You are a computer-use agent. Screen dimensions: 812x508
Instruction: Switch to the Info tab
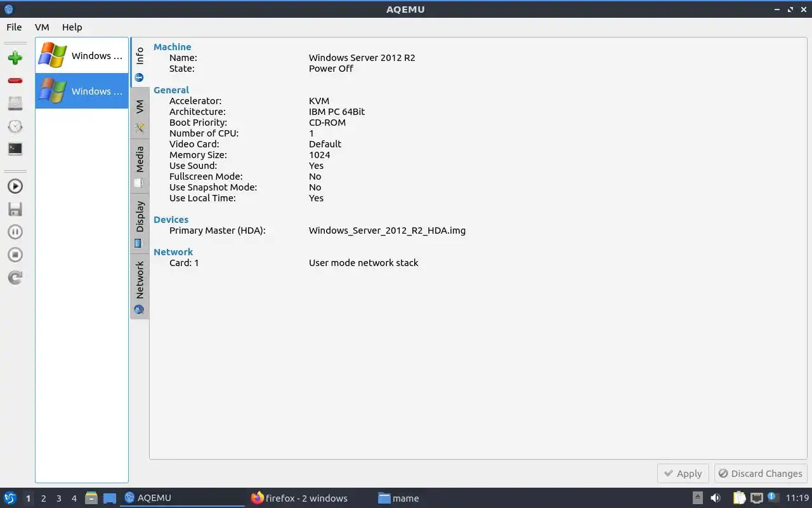140,63
